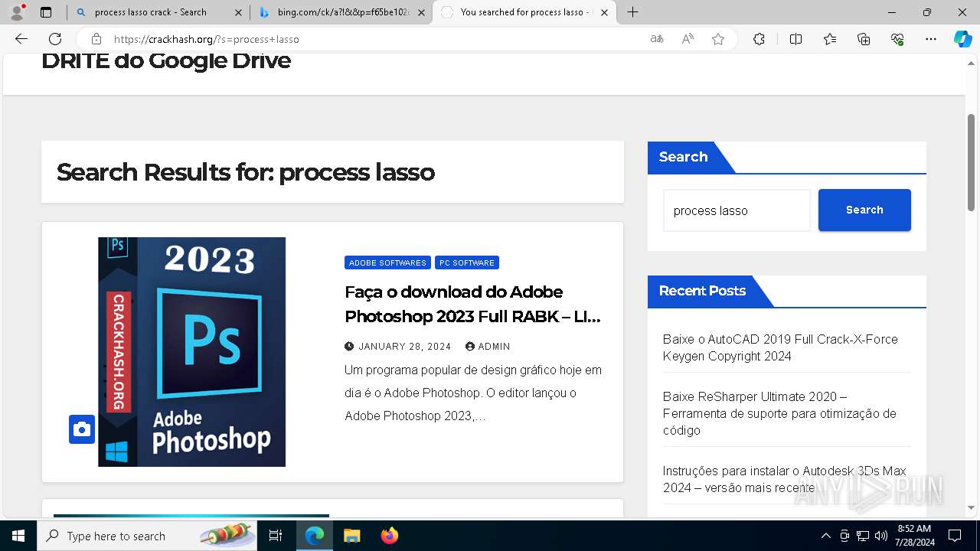Click the Windows taskbar search box
The width and height of the screenshot is (980, 551).
pyautogui.click(x=147, y=536)
